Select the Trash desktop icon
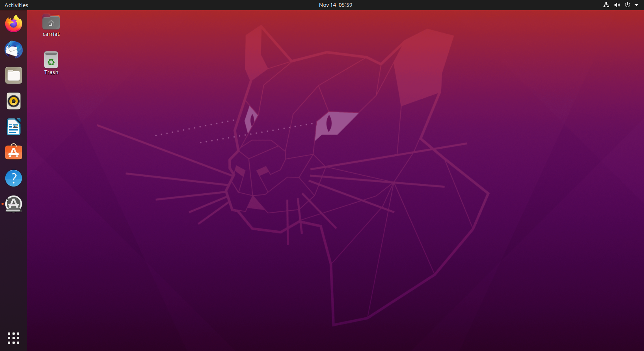This screenshot has width=644, height=351. click(51, 64)
